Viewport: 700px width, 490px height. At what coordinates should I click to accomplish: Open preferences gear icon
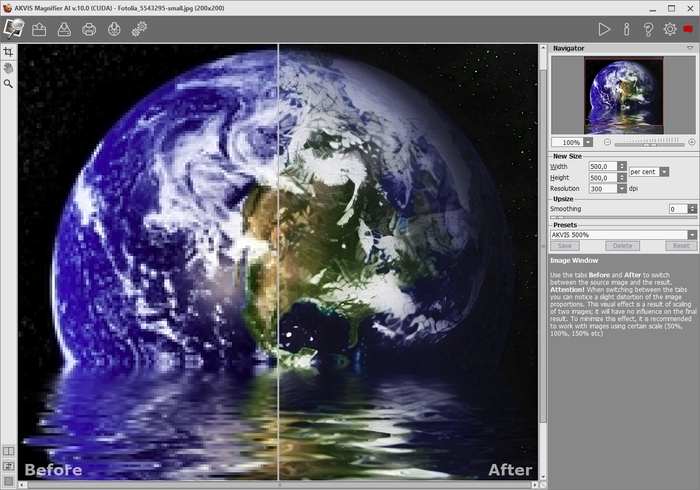(670, 29)
